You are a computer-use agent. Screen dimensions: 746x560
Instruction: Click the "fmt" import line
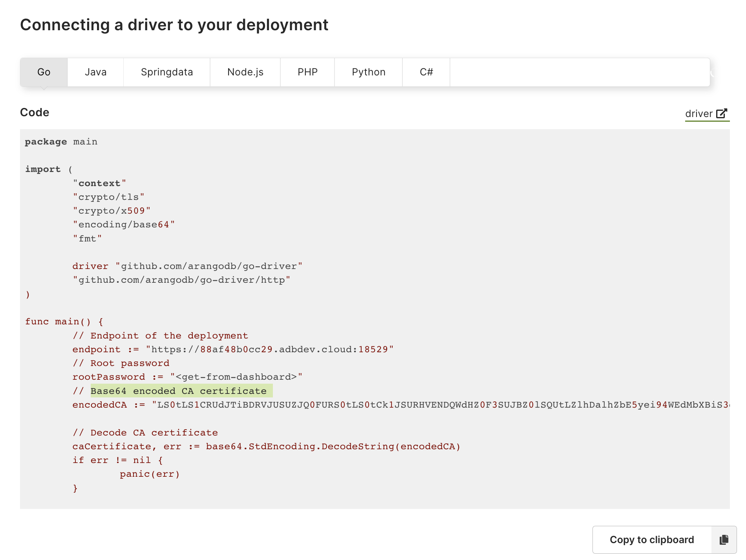[87, 238]
